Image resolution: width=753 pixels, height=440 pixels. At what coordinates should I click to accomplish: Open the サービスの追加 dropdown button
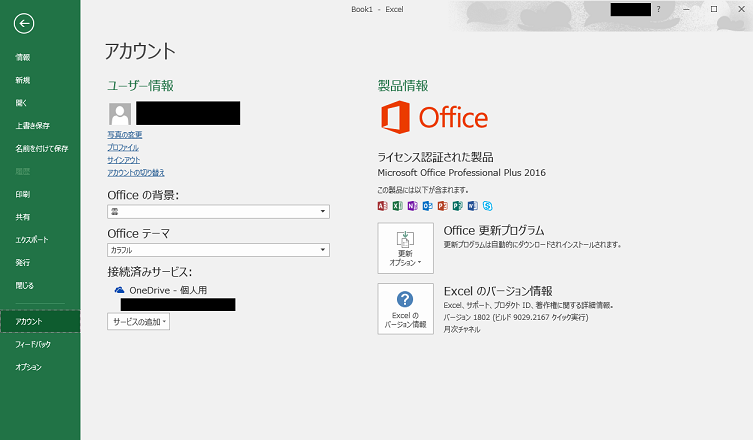pyautogui.click(x=138, y=322)
